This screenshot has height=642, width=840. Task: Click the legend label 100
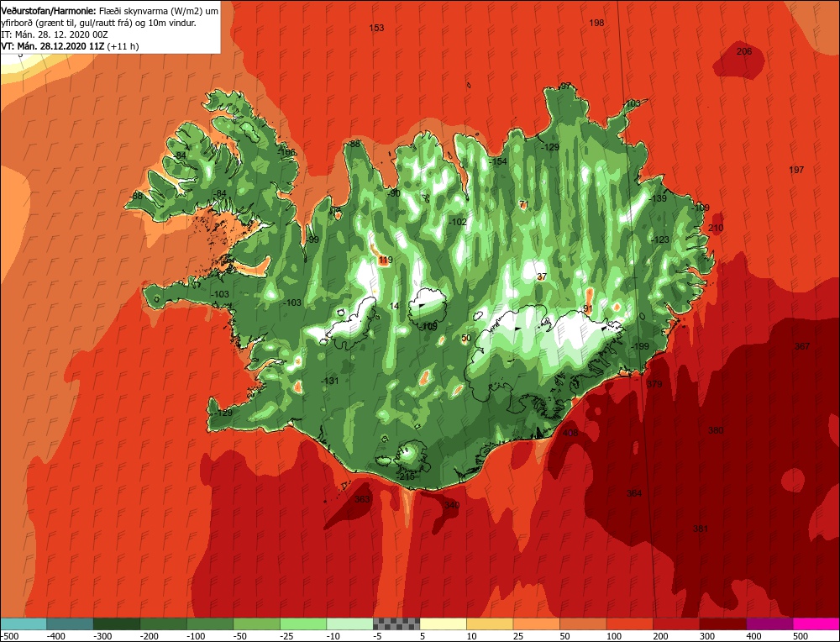coord(614,636)
